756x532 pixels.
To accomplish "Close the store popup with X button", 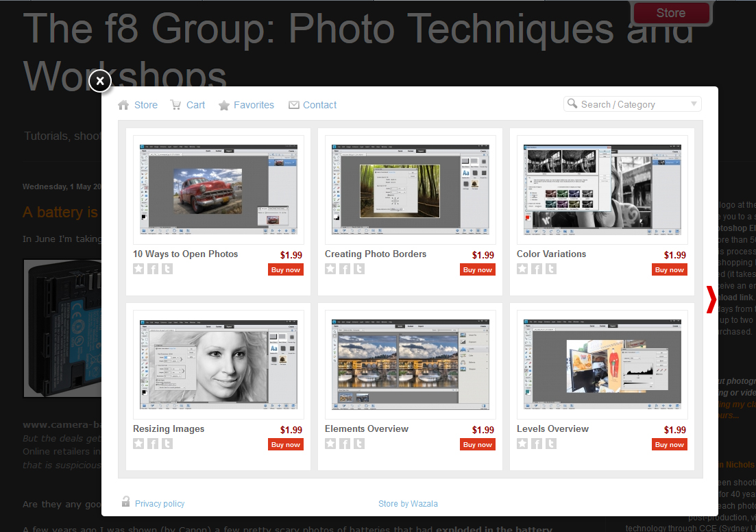I will [100, 81].
